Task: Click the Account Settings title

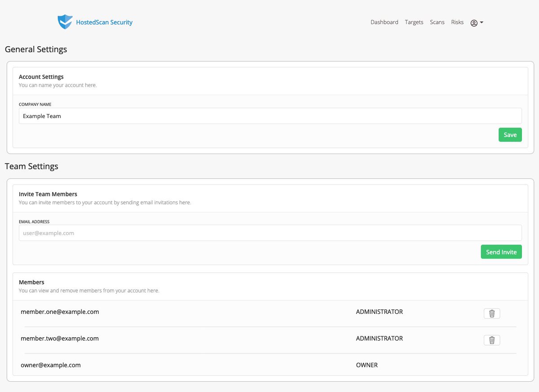Action: click(41, 77)
